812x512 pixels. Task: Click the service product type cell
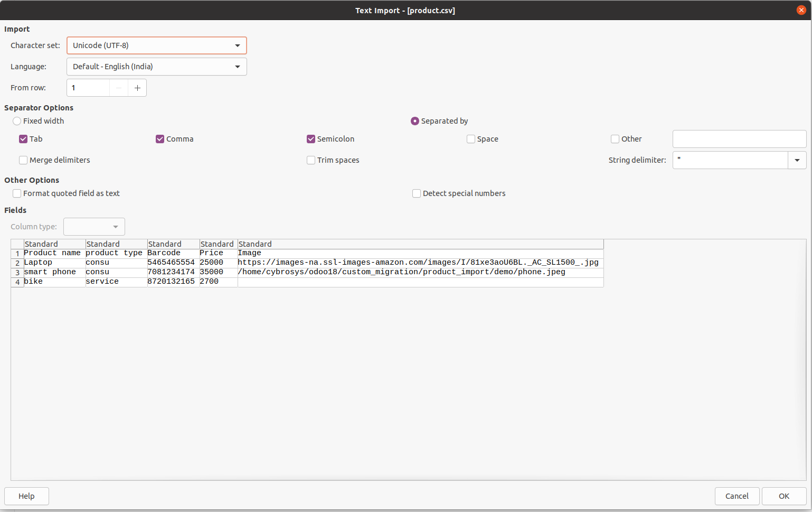pos(116,282)
